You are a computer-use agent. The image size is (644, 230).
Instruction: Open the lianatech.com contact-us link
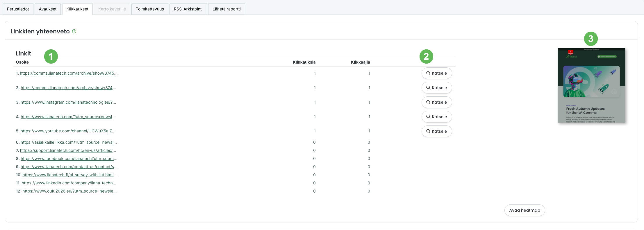[69, 167]
